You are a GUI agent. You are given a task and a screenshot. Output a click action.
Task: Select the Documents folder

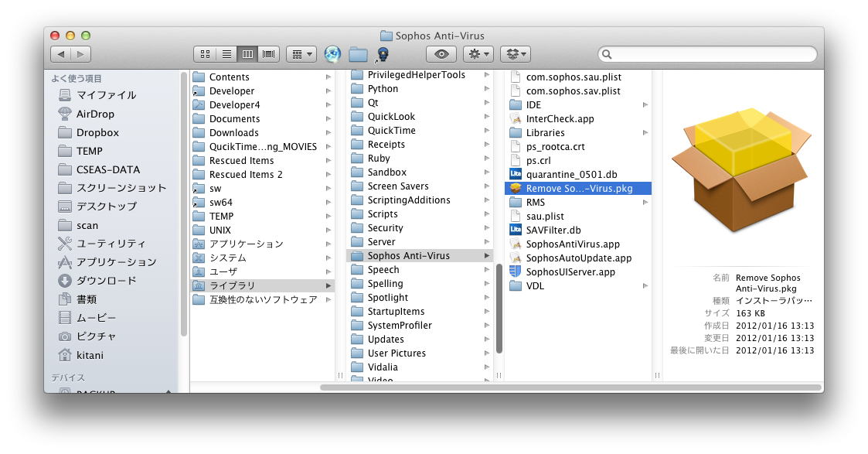[262, 118]
